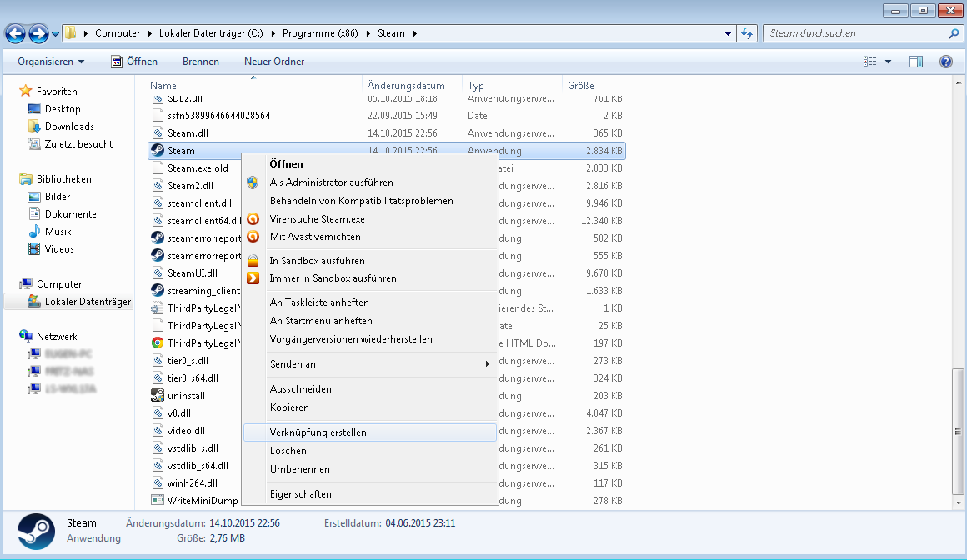The width and height of the screenshot is (967, 560).
Task: Choose Immer in Sandbox ausführen
Action: [370, 278]
